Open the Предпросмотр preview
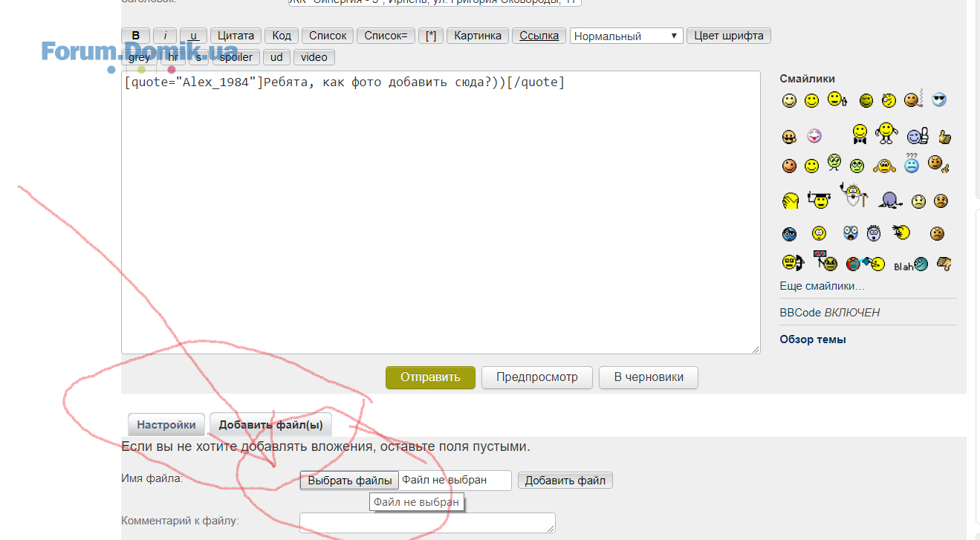 tap(537, 377)
